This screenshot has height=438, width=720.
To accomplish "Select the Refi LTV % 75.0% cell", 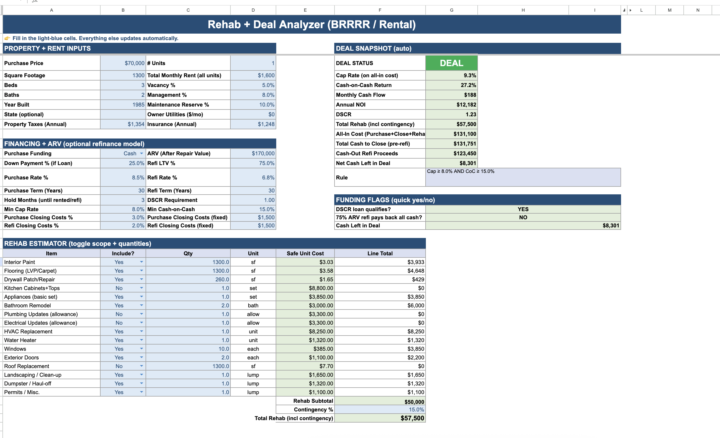I will (253, 163).
